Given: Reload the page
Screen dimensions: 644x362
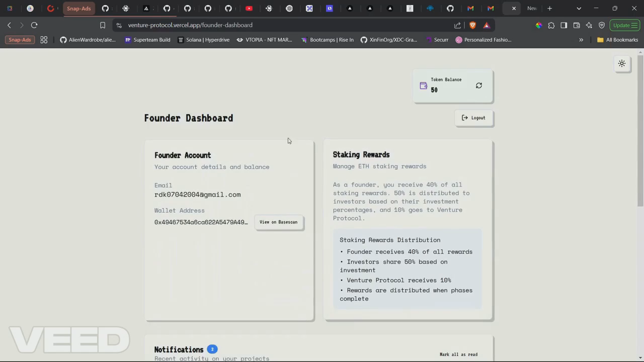Looking at the screenshot, I should click(34, 25).
